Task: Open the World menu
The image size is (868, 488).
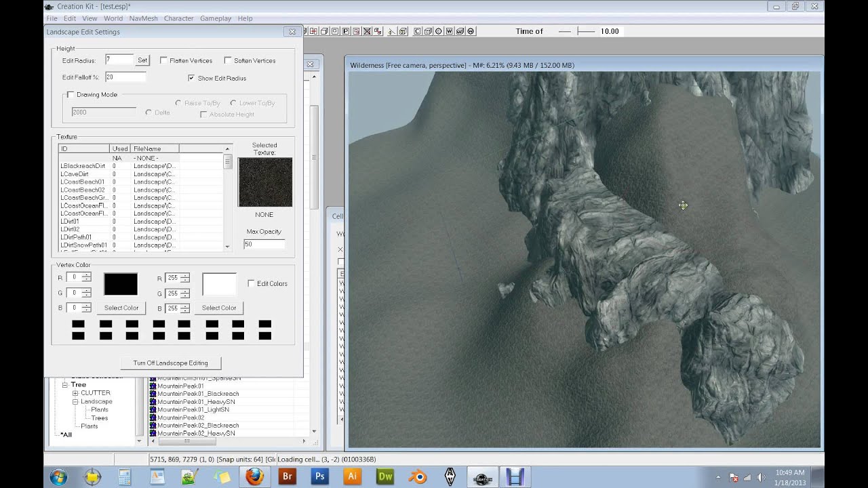Action: pyautogui.click(x=113, y=18)
